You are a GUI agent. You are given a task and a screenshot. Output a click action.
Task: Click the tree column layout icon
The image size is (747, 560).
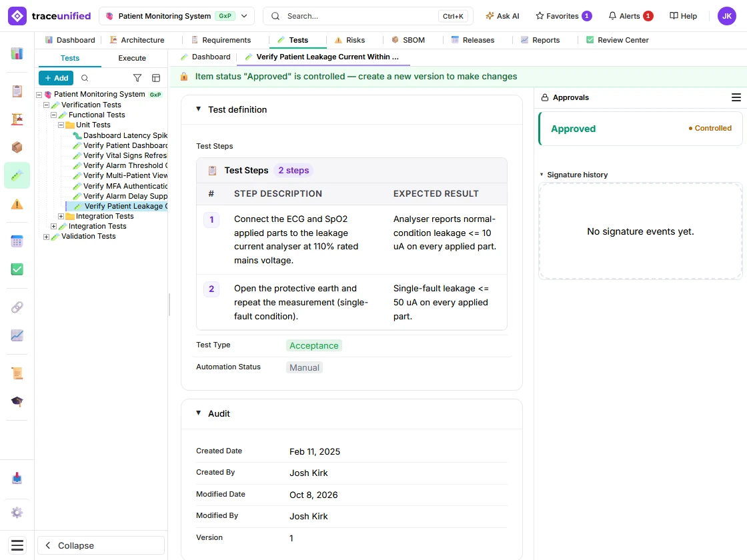[156, 78]
